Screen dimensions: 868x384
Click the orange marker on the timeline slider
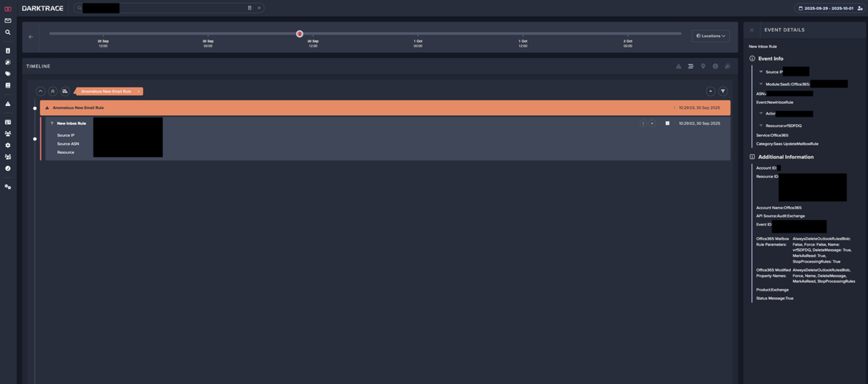pyautogui.click(x=299, y=34)
